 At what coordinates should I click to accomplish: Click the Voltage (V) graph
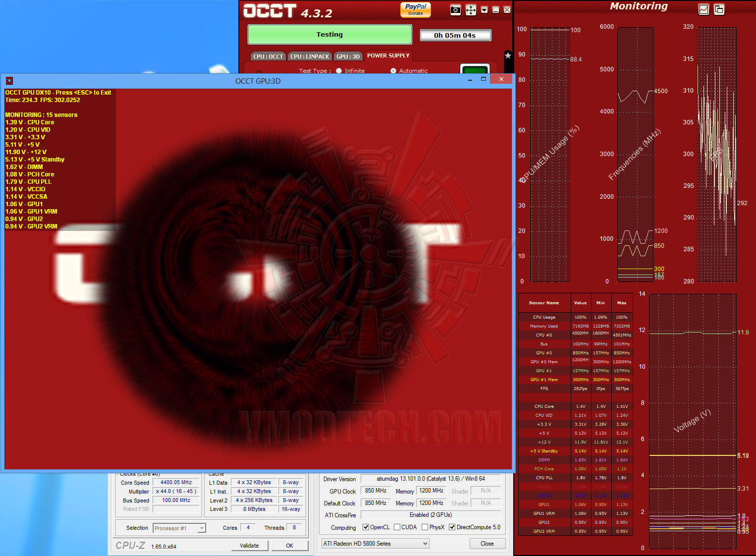pyautogui.click(x=692, y=421)
